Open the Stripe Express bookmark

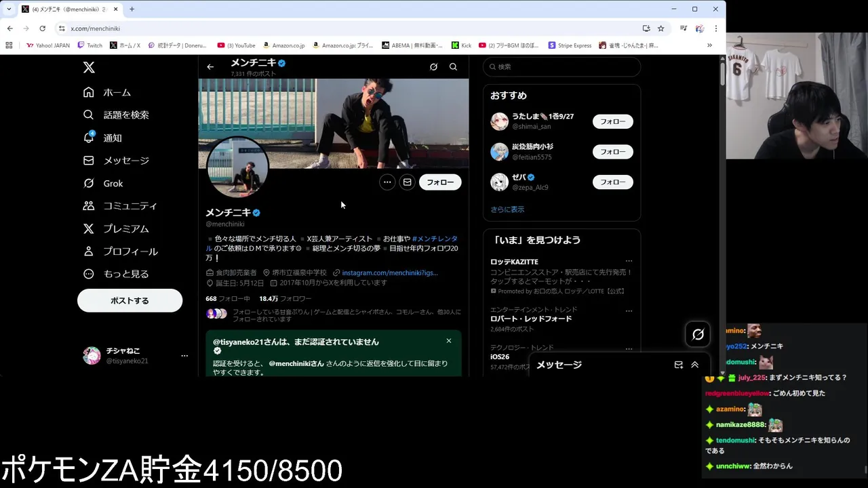pyautogui.click(x=570, y=45)
